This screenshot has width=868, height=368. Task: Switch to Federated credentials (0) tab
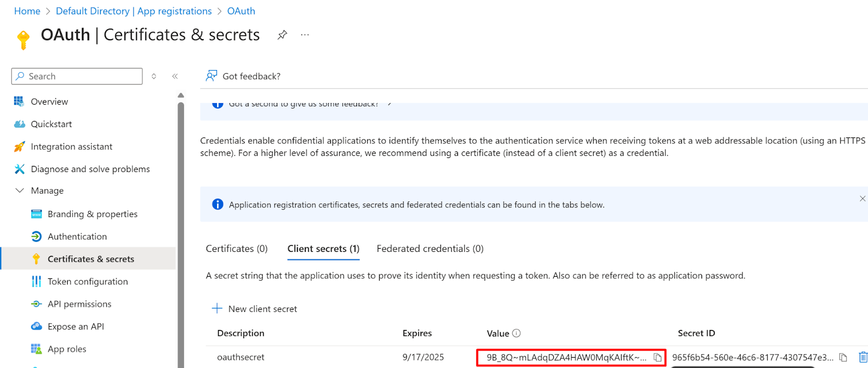click(x=430, y=249)
